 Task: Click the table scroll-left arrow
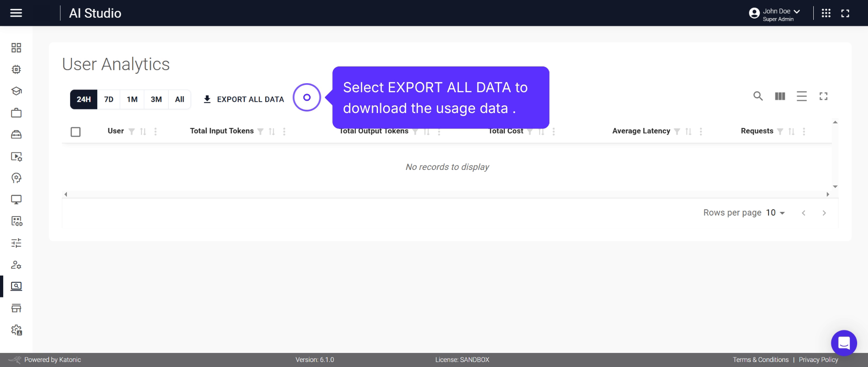(x=66, y=194)
